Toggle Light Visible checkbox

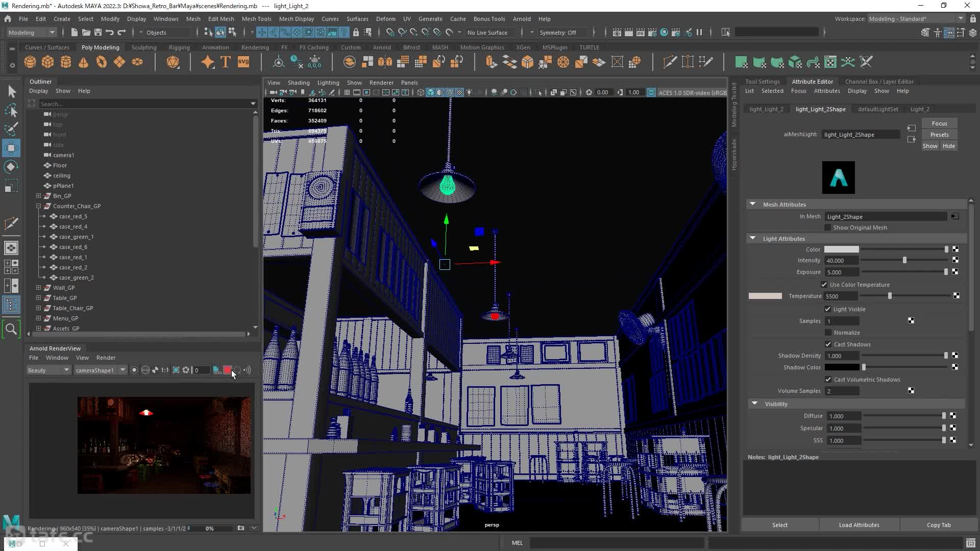827,309
